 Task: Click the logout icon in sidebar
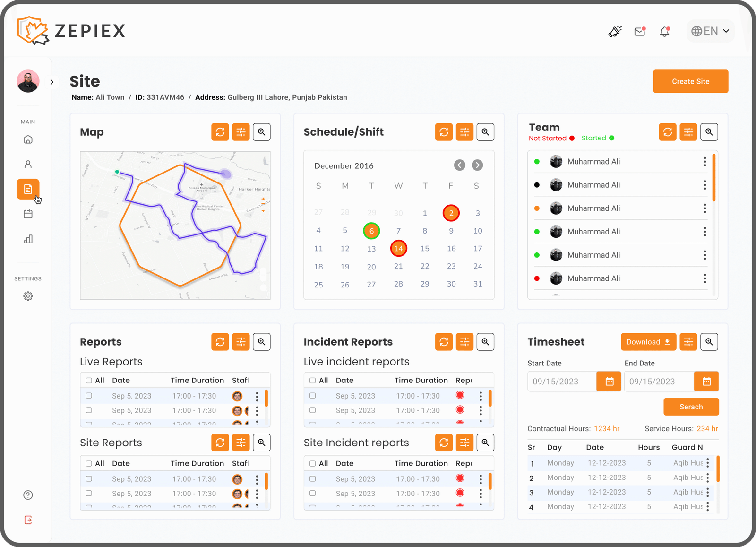tap(28, 520)
